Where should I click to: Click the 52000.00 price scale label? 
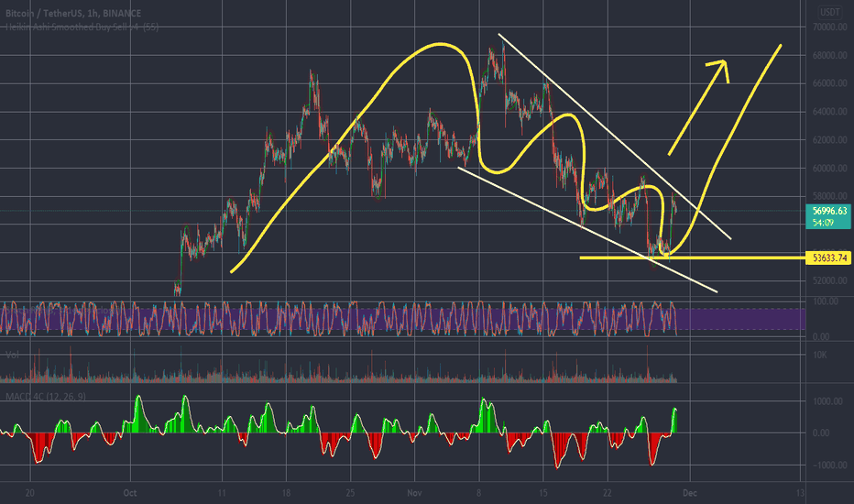coord(829,280)
